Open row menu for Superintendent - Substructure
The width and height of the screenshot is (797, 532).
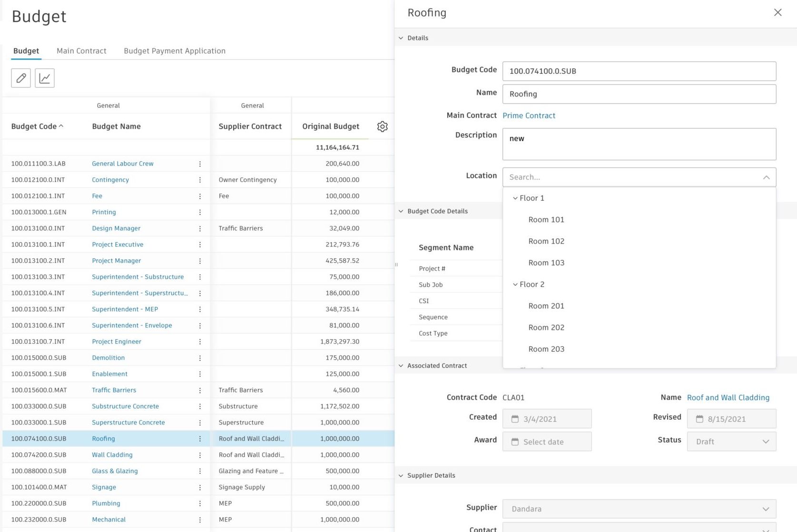pyautogui.click(x=200, y=277)
